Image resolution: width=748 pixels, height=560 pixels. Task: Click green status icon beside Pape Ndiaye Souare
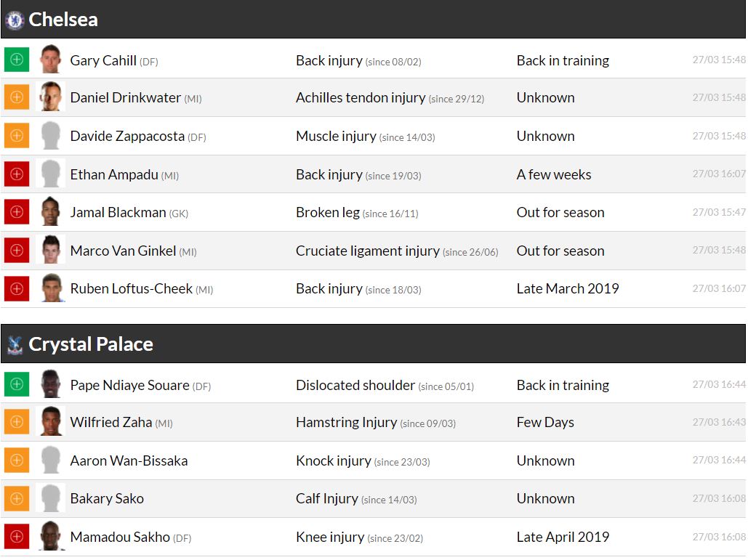(x=17, y=384)
